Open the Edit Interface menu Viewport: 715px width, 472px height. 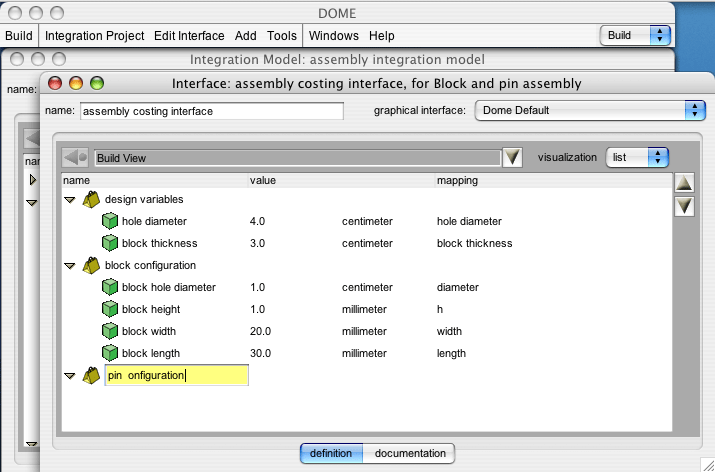(x=189, y=36)
